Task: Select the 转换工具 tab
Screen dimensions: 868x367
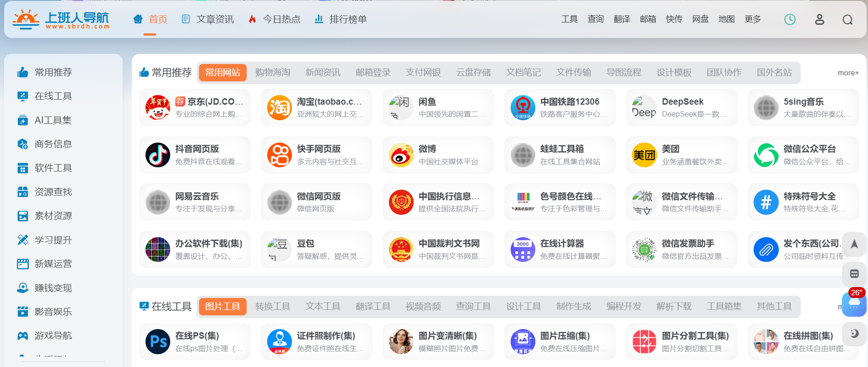Action: (x=273, y=306)
